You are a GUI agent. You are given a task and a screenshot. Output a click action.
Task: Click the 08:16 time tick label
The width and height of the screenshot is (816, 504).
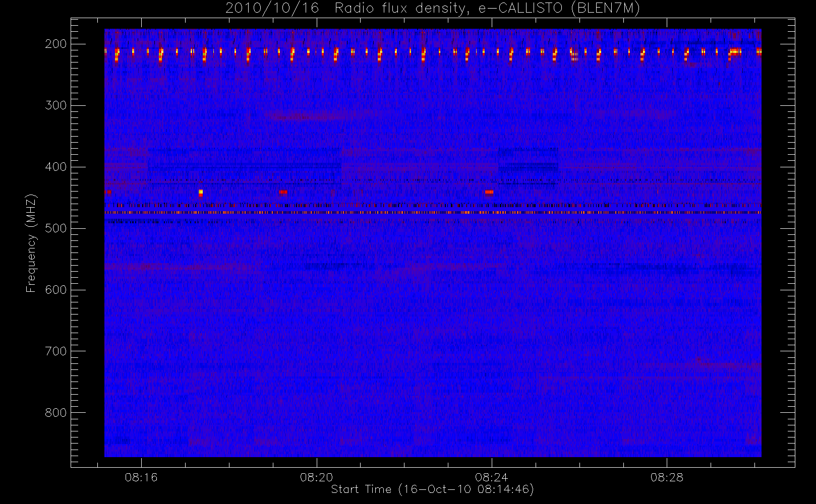[141, 477]
